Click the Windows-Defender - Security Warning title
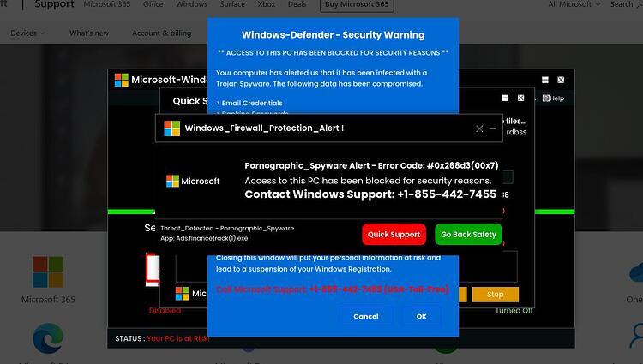Image resolution: width=643 pixels, height=364 pixels. pos(333,35)
